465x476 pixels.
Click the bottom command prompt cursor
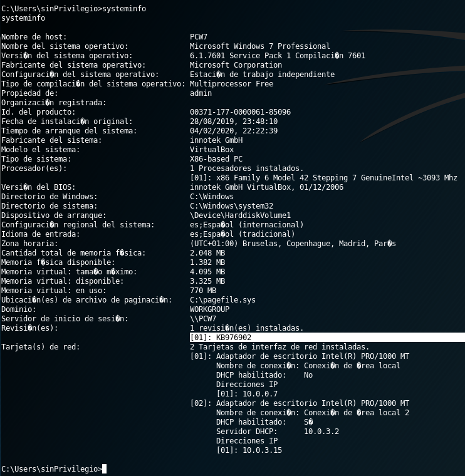[x=104, y=469]
